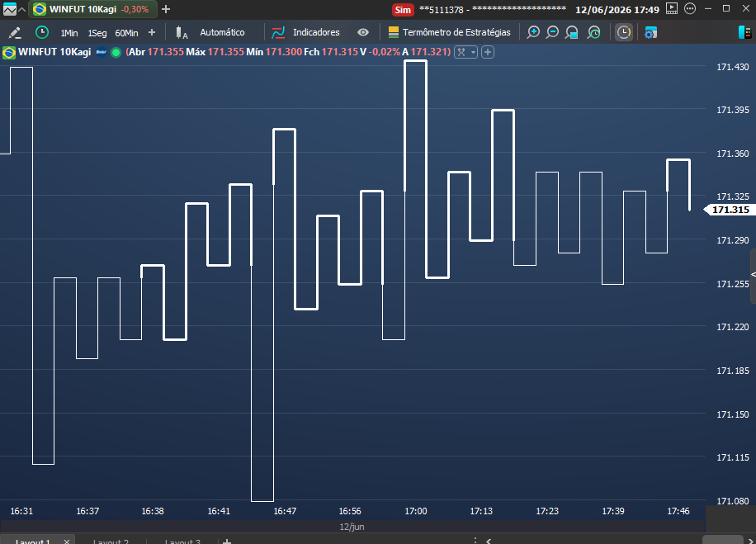Screen dimensions: 756x544
Task: Switch to the Layout 2 tab
Action: (x=111, y=541)
